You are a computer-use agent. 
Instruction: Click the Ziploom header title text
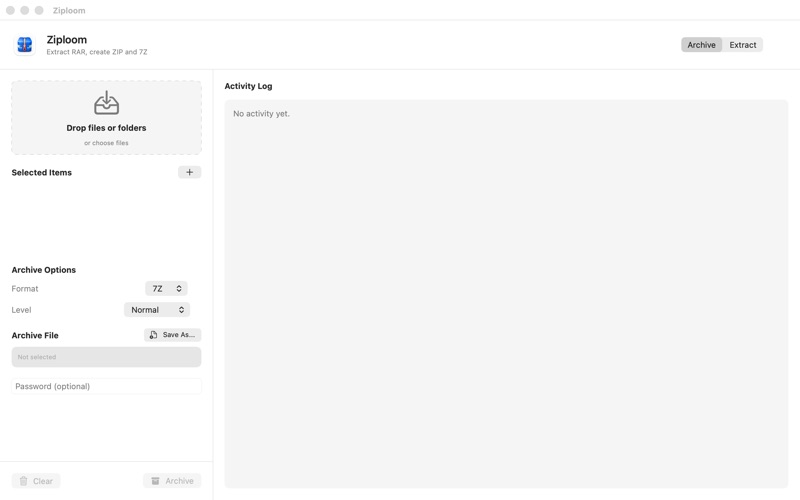coord(67,40)
